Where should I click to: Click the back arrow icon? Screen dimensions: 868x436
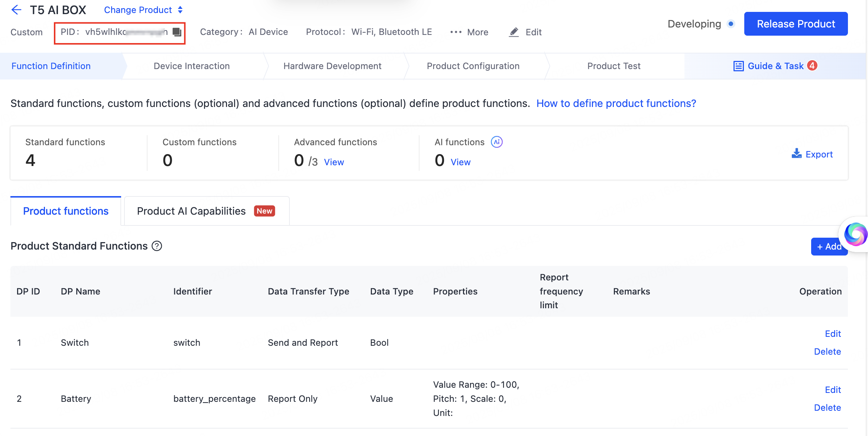coord(16,10)
